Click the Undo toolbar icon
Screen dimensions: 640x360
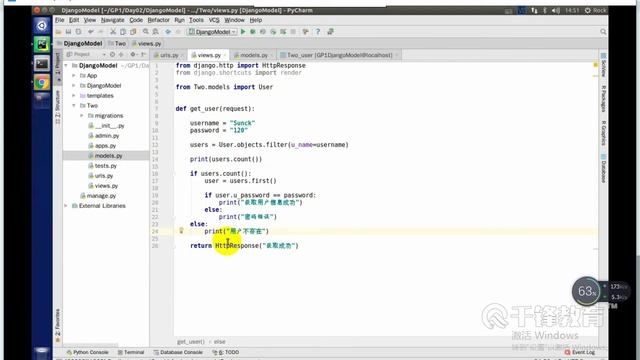coord(91,32)
